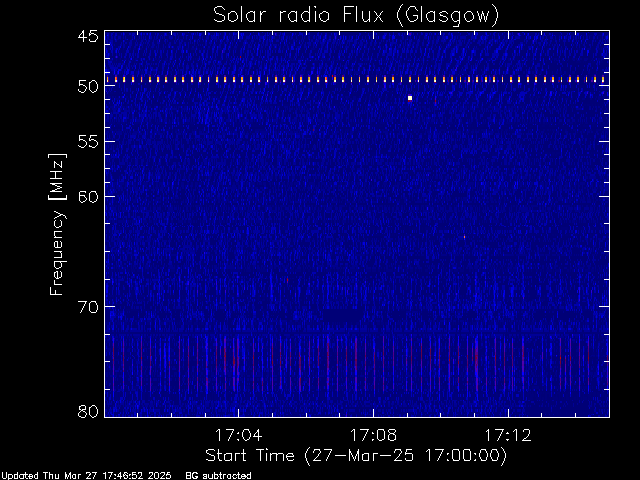
Task: Click the '50' frequency axis value
Action: (88, 87)
